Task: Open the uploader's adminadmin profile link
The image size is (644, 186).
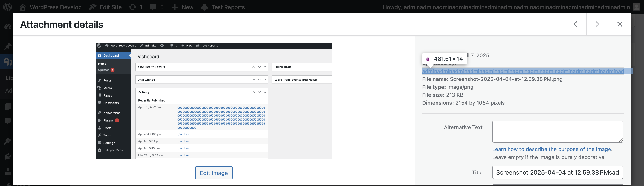Action: (x=523, y=71)
